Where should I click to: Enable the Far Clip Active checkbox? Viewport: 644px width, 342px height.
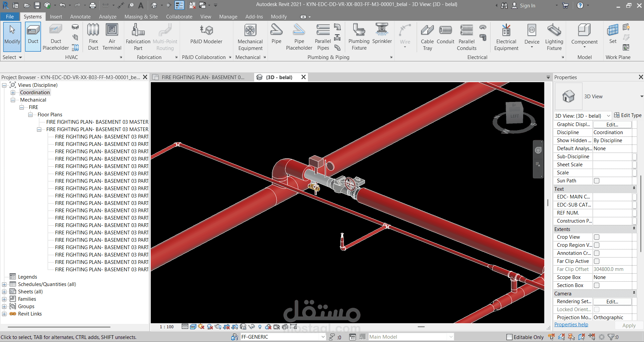coord(597,261)
